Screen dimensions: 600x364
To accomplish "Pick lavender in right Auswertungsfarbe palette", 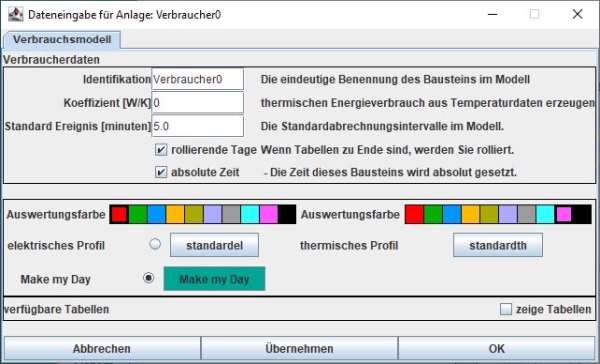I will pyautogui.click(x=508, y=214).
